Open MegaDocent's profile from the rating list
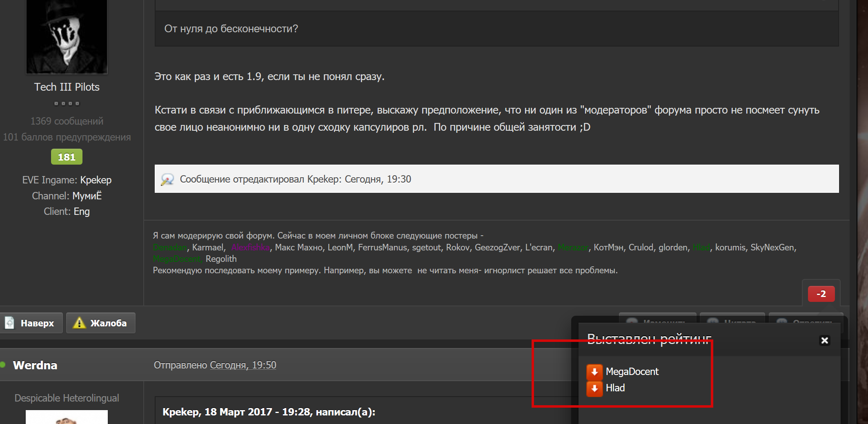The height and width of the screenshot is (424, 868). coord(632,372)
